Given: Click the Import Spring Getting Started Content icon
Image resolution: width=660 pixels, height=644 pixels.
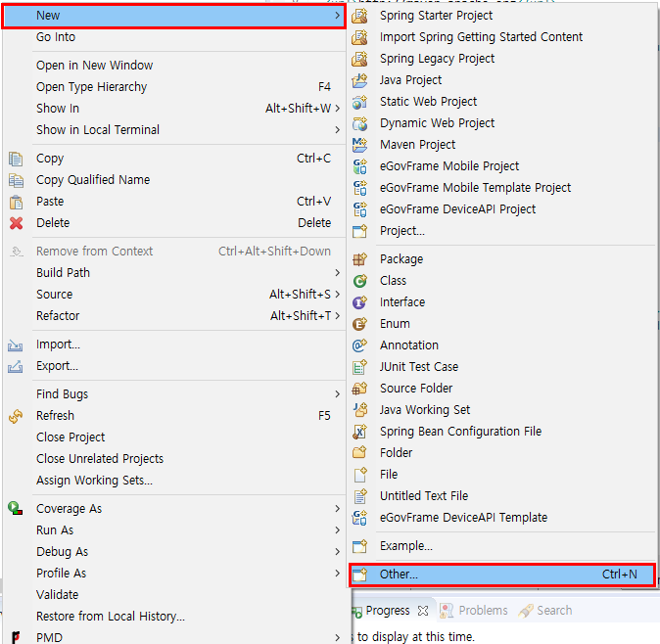Looking at the screenshot, I should pos(359,37).
